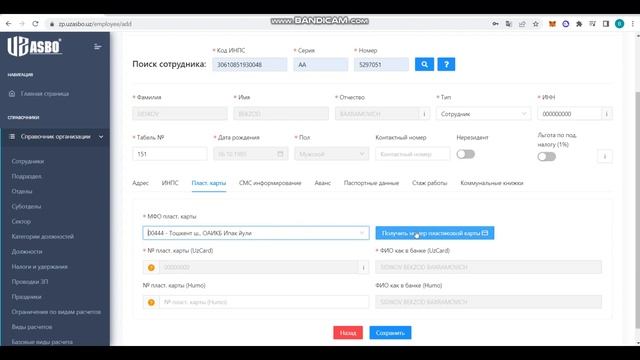Open Сектор in sidebar
Screen dimensions: 640x360
(21, 221)
